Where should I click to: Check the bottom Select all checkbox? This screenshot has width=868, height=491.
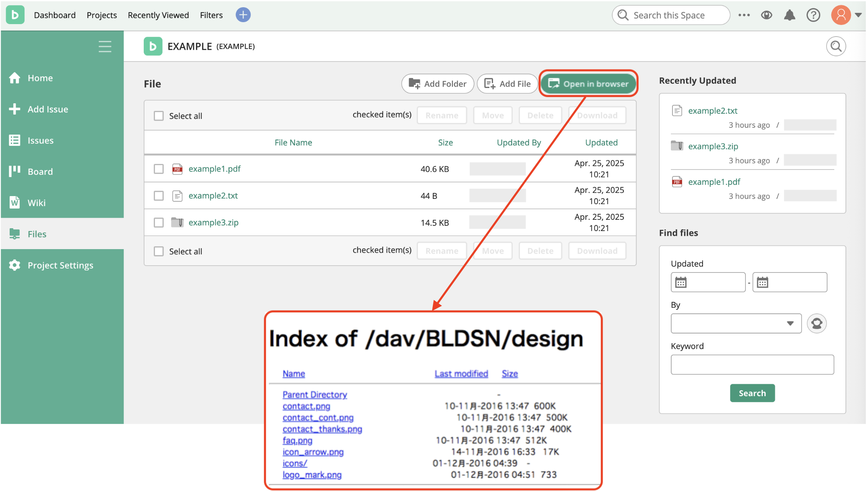(x=159, y=251)
